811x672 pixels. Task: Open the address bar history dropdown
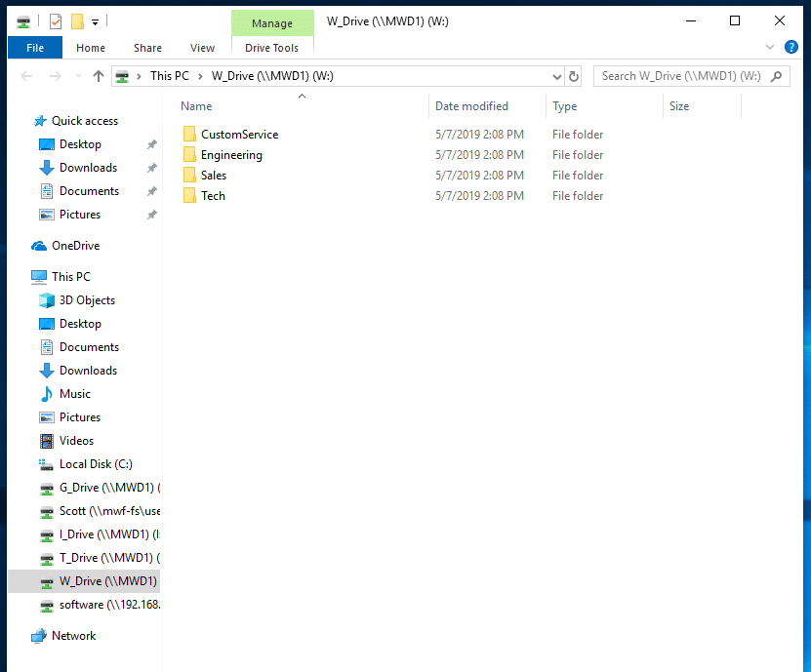tap(557, 76)
